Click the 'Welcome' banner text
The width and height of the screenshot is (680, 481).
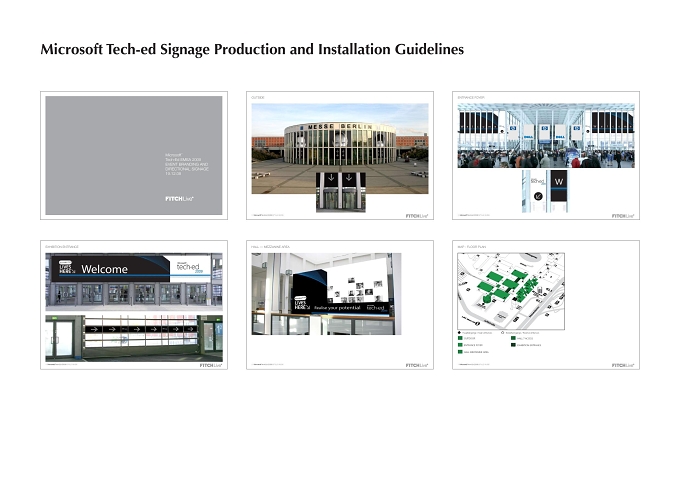pyautogui.click(x=105, y=269)
